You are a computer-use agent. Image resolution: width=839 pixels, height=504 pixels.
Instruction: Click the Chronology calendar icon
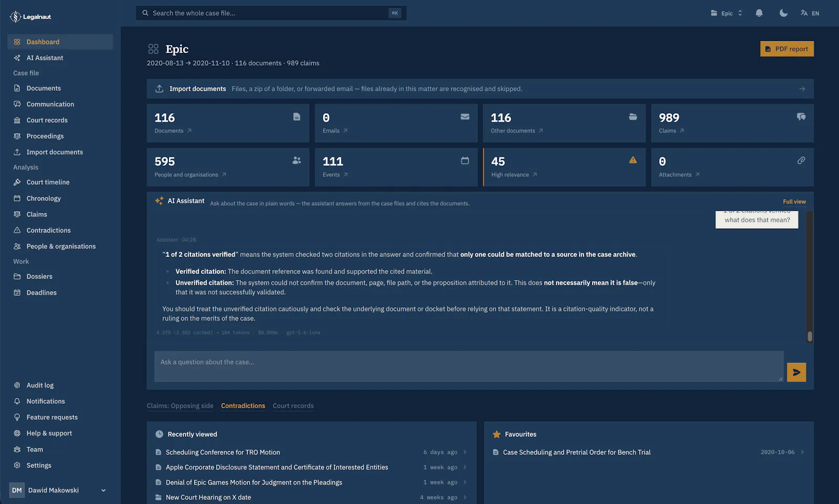coord(17,198)
